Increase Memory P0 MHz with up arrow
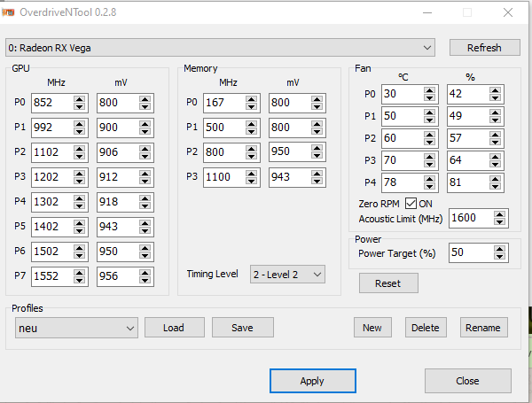Image resolution: width=532 pixels, height=403 pixels. tap(252, 99)
